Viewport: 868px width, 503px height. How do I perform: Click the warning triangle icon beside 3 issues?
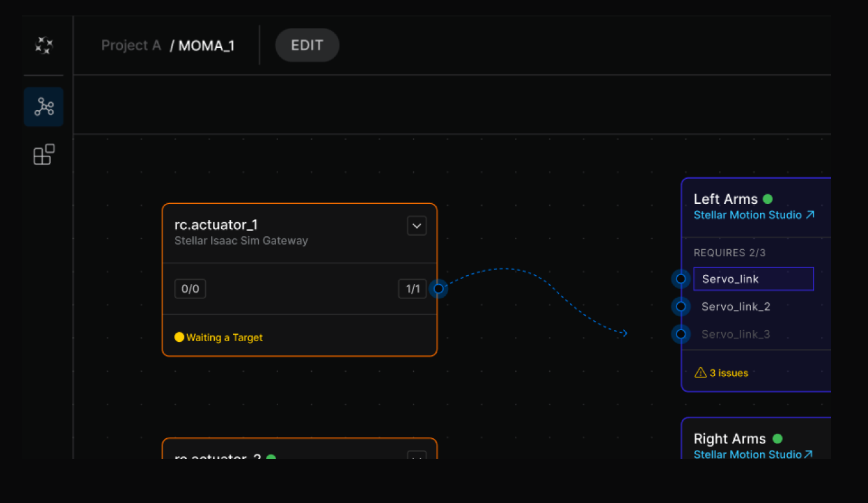point(700,373)
